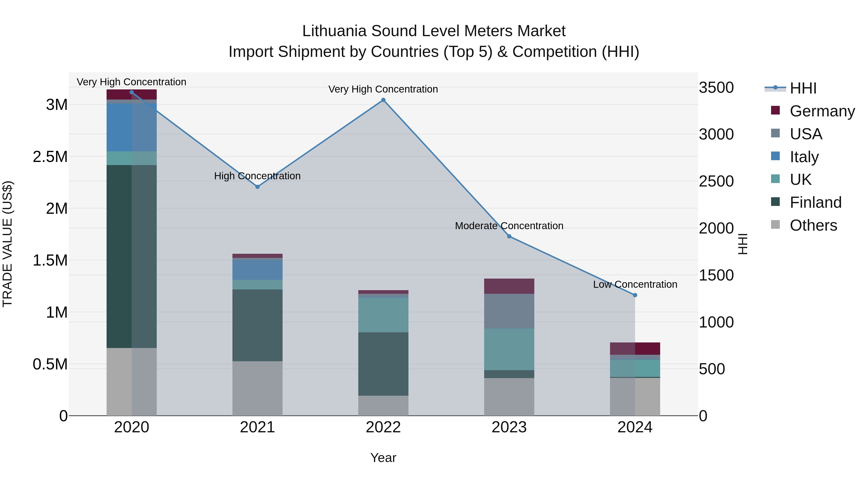Click the UK segment of the 2021 bar
The height and width of the screenshot is (488, 868).
[258, 285]
